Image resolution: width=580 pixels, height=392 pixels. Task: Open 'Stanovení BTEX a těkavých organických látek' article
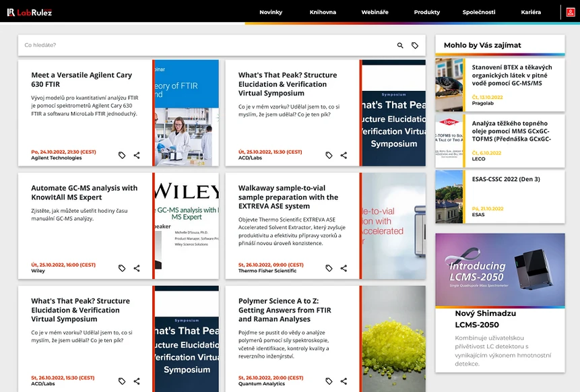click(x=512, y=75)
